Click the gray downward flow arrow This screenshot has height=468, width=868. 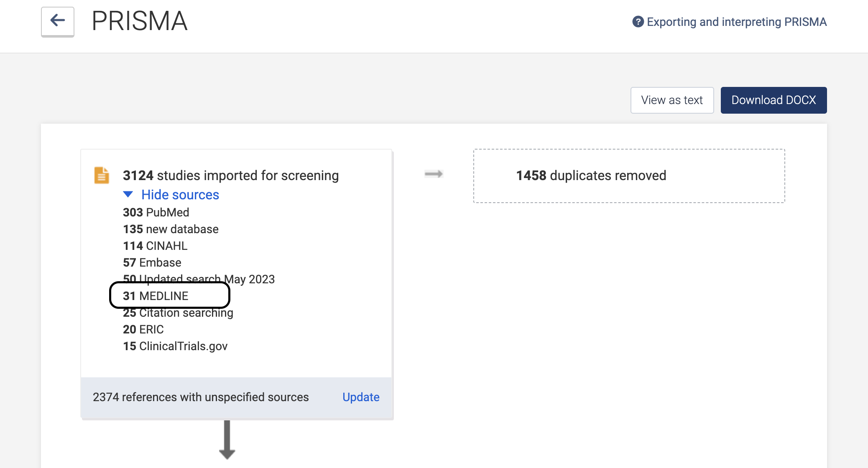tap(227, 440)
